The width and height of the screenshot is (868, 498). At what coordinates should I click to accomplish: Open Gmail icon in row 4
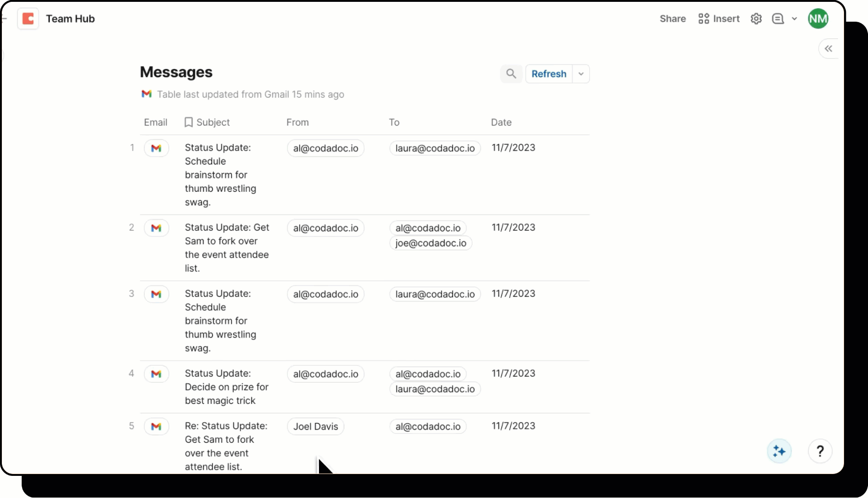pos(156,374)
